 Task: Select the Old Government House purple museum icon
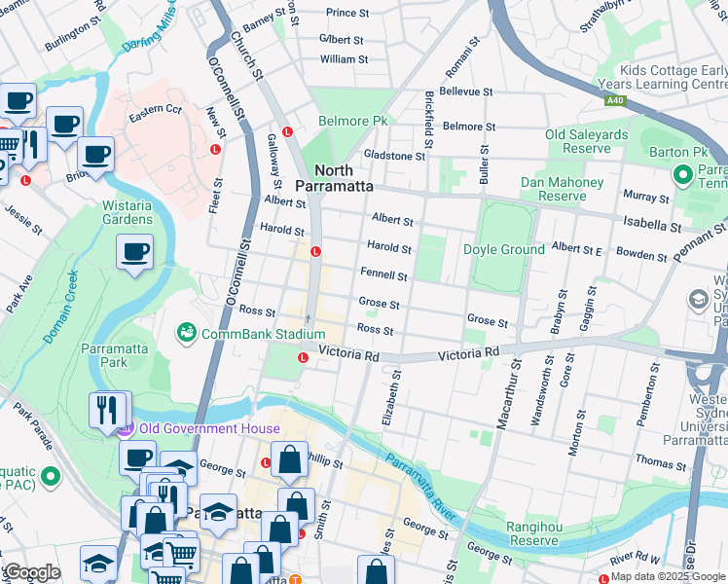pos(123,429)
